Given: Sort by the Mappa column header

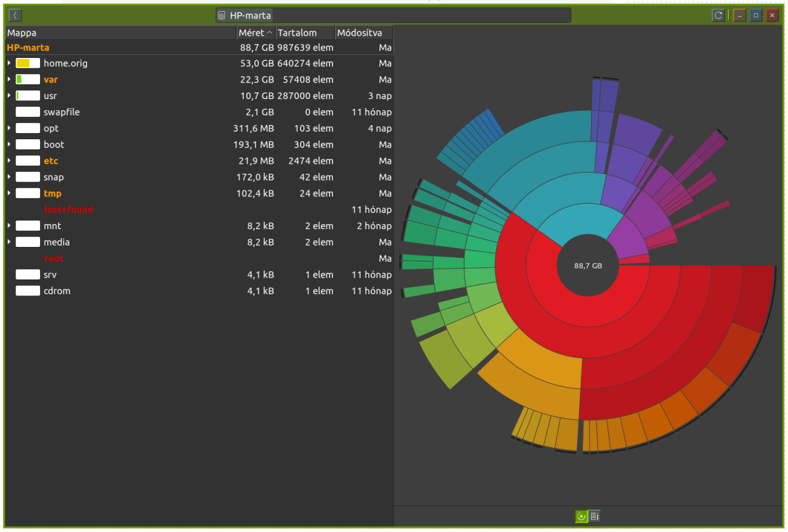Looking at the screenshot, I should pyautogui.click(x=121, y=33).
